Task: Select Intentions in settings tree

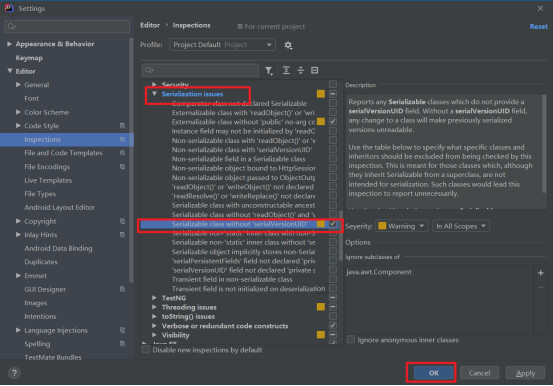Action: click(40, 316)
